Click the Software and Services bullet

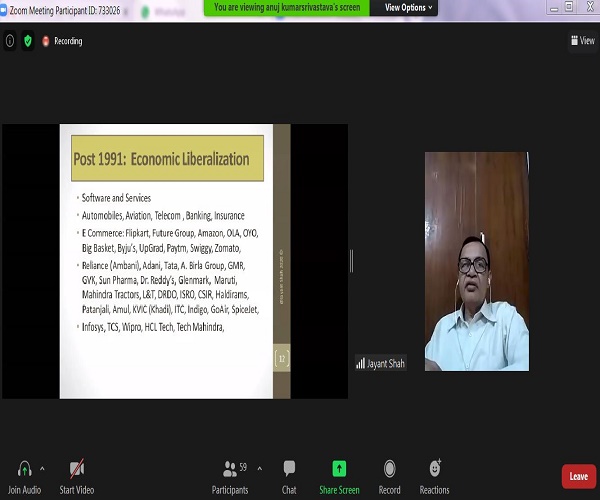click(116, 198)
